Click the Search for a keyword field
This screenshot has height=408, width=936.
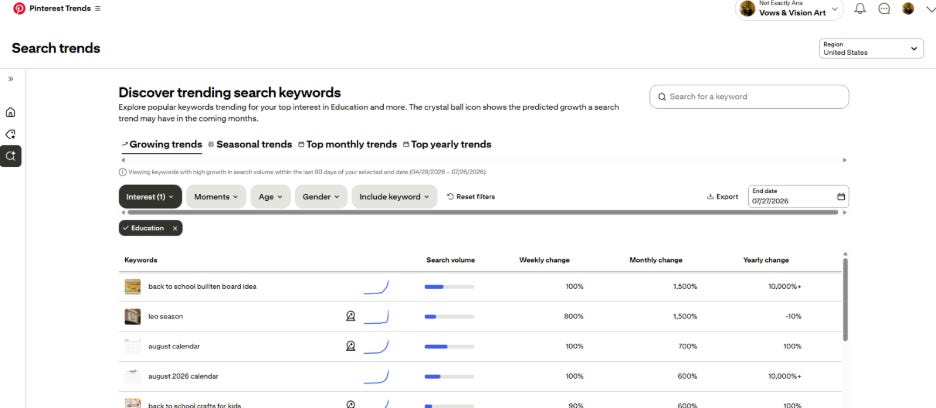[x=749, y=97]
